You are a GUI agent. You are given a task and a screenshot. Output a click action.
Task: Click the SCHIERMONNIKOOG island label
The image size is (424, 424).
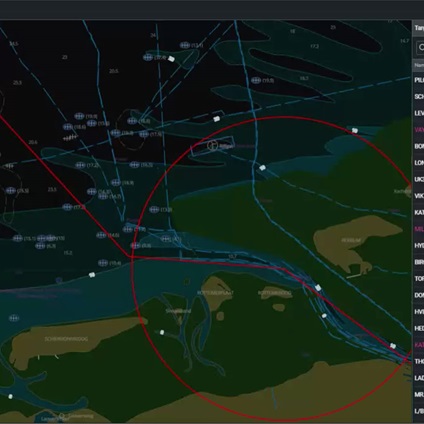pos(66,339)
